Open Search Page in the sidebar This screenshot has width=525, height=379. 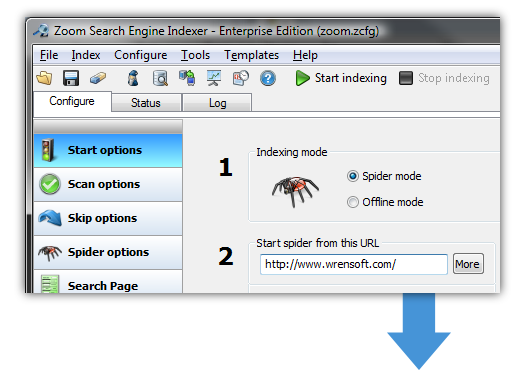(108, 282)
